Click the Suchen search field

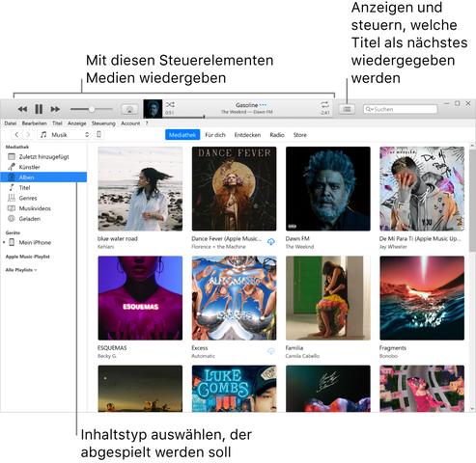click(401, 109)
